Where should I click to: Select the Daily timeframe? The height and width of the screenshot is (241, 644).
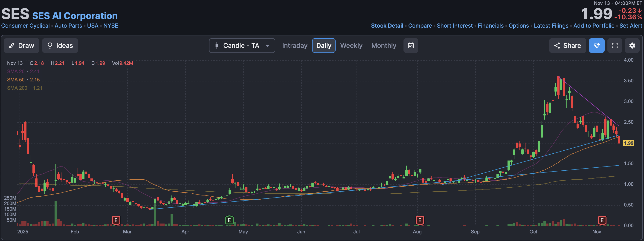tap(324, 46)
